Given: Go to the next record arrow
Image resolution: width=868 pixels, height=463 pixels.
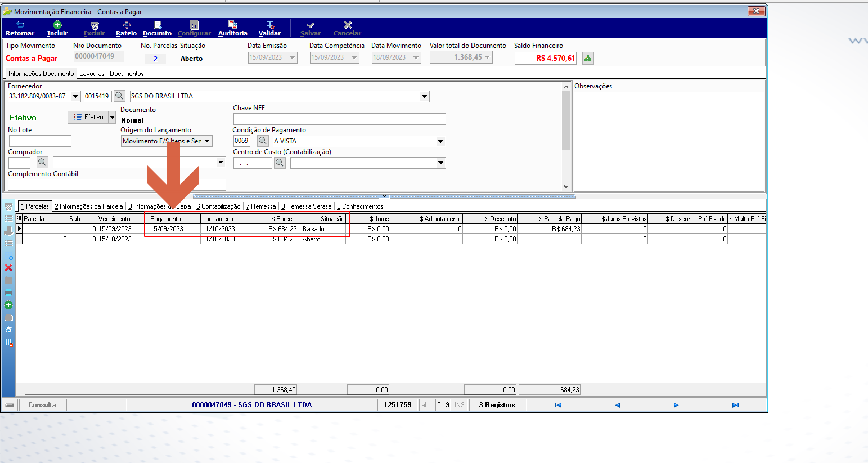Looking at the screenshot, I should [676, 405].
